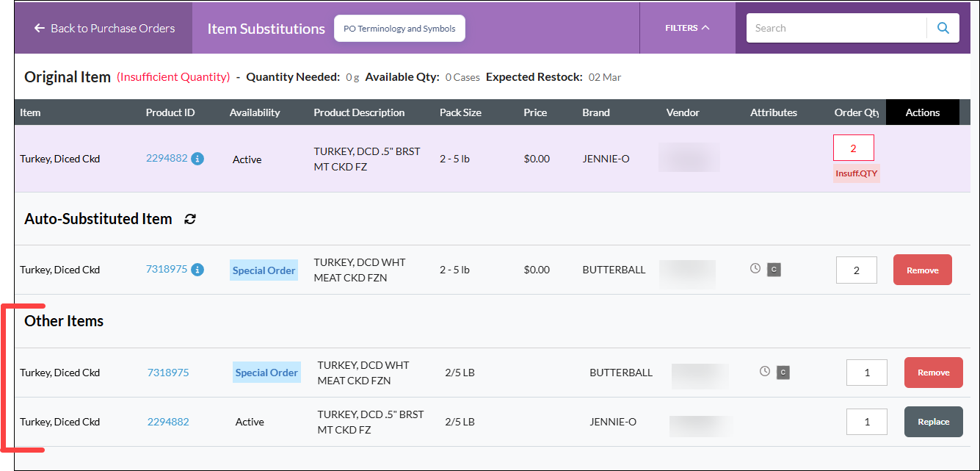Remove the auto-substituted Butterball item
This screenshot has height=471, width=980.
[923, 270]
